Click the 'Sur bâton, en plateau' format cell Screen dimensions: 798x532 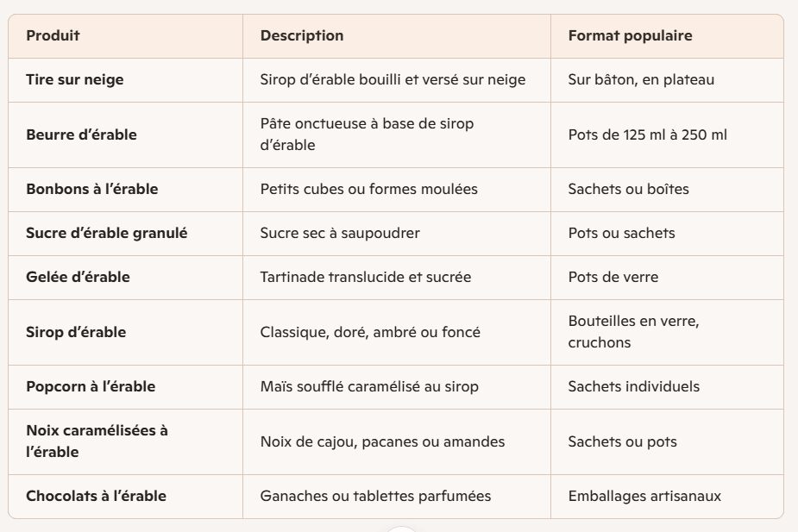click(641, 80)
